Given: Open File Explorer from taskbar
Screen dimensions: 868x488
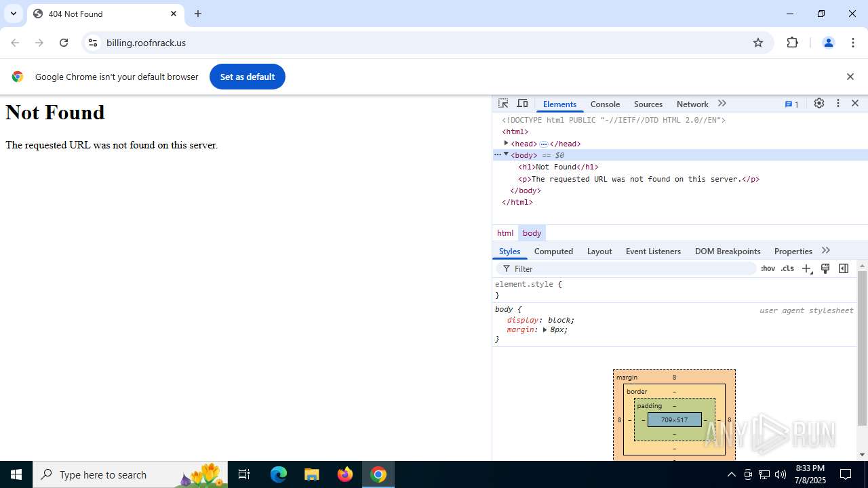Looking at the screenshot, I should click(x=312, y=474).
